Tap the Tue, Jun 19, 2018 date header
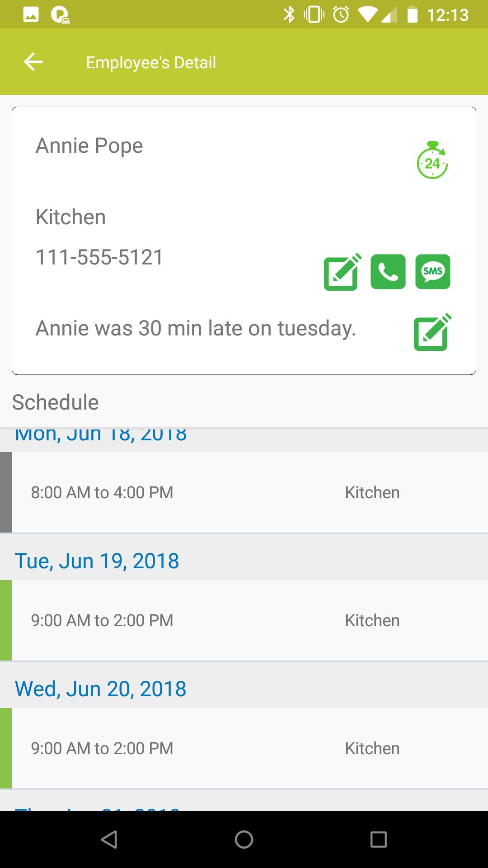Image resolution: width=488 pixels, height=868 pixels. [97, 561]
